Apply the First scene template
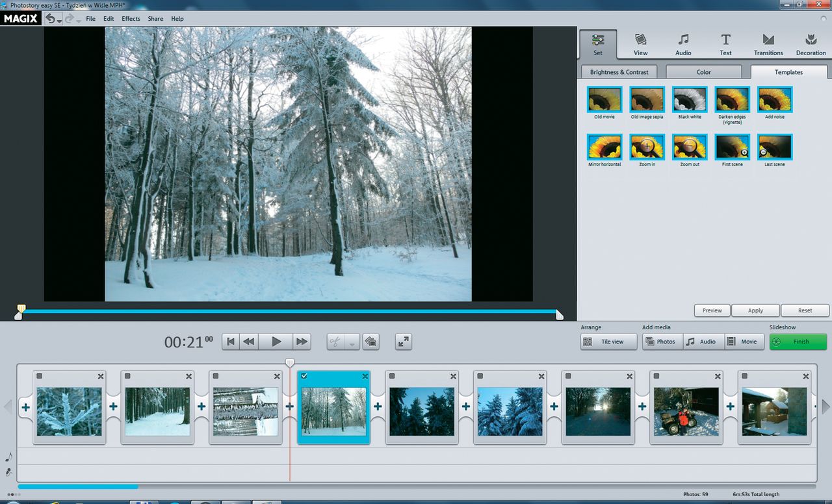832x504 pixels. (732, 147)
